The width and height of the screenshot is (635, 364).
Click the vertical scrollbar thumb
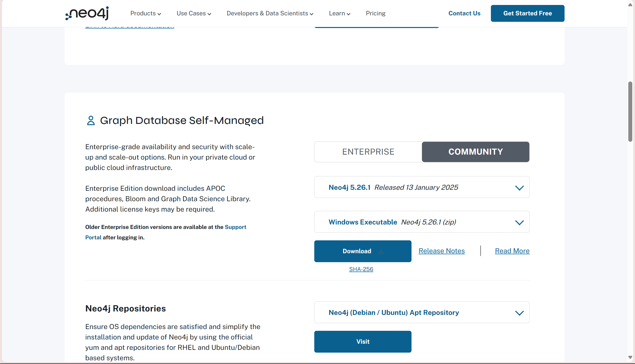(x=630, y=112)
